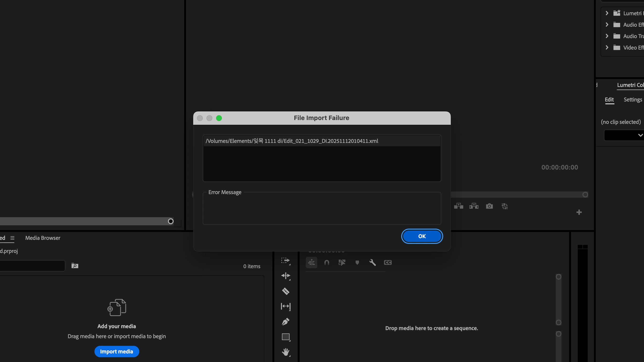This screenshot has width=644, height=362.
Task: Select the Hand tool
Action: 286,352
